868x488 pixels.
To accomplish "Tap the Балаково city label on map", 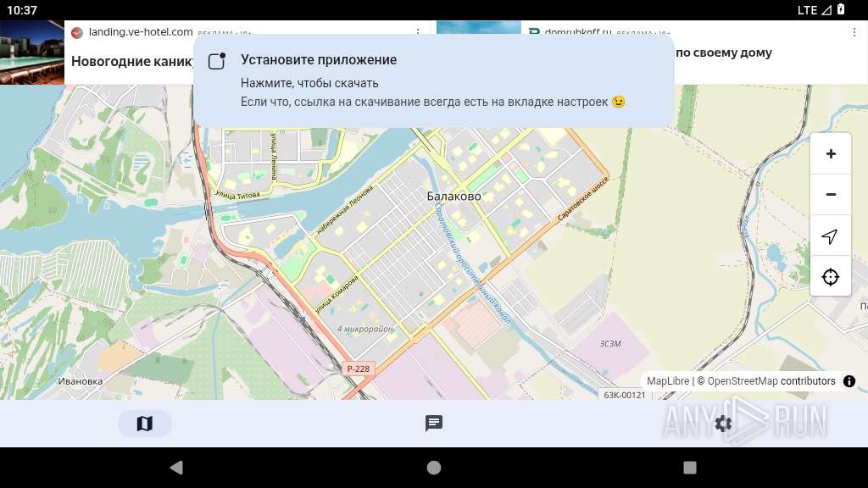I will [x=454, y=196].
